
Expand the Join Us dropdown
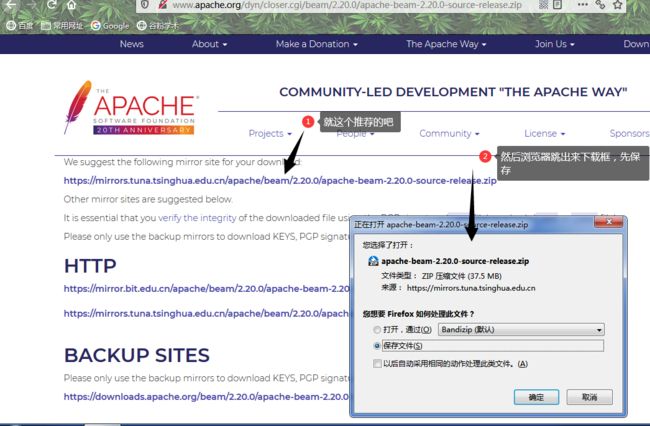pos(555,44)
